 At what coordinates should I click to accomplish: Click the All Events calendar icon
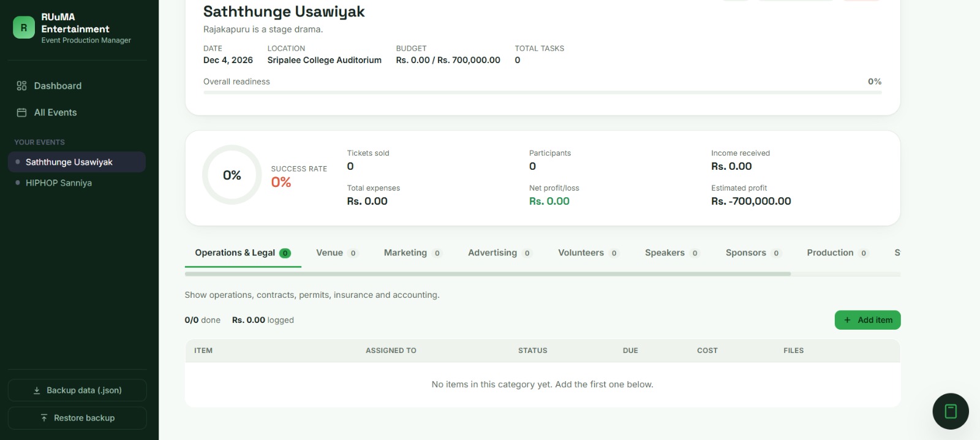click(21, 113)
